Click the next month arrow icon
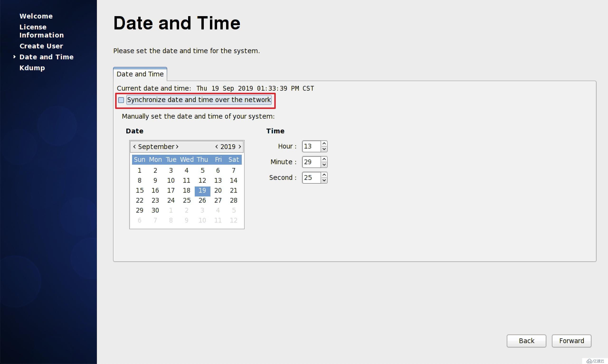The image size is (608, 364). coord(177,146)
